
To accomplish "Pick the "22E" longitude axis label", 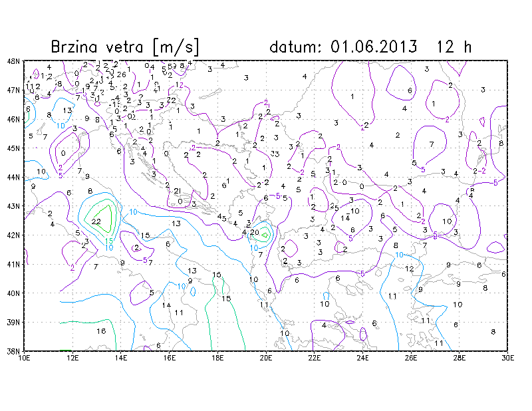I will [314, 358].
